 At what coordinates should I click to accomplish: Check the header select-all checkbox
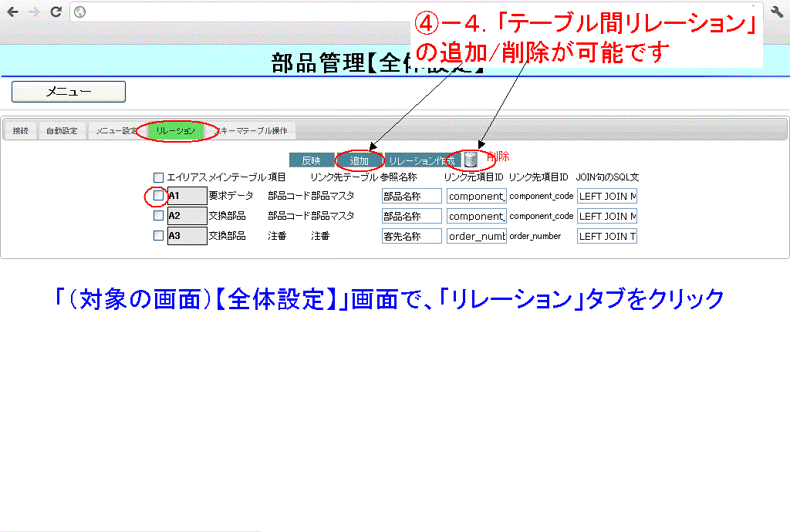[x=159, y=177]
